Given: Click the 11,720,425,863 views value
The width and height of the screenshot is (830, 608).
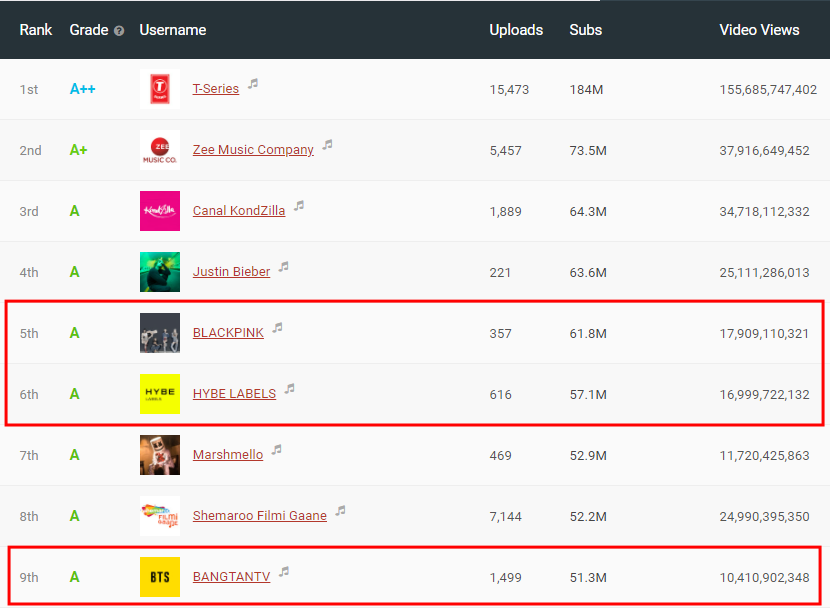Looking at the screenshot, I should (x=764, y=456).
